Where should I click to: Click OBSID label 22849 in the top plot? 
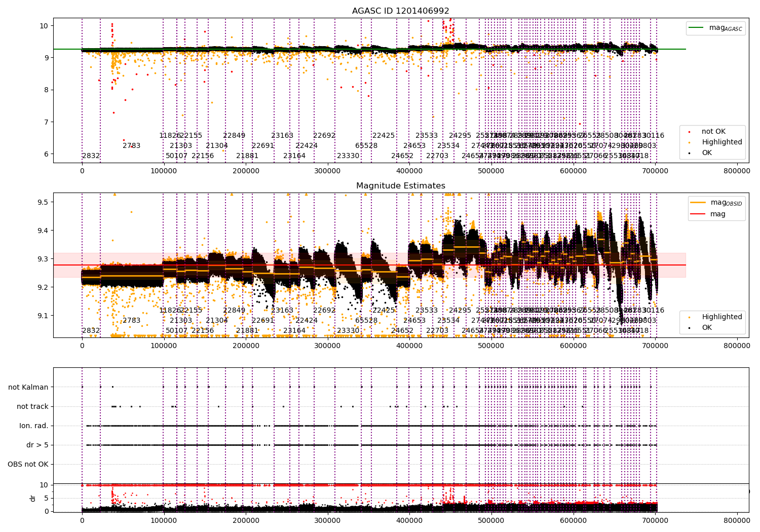(x=234, y=136)
